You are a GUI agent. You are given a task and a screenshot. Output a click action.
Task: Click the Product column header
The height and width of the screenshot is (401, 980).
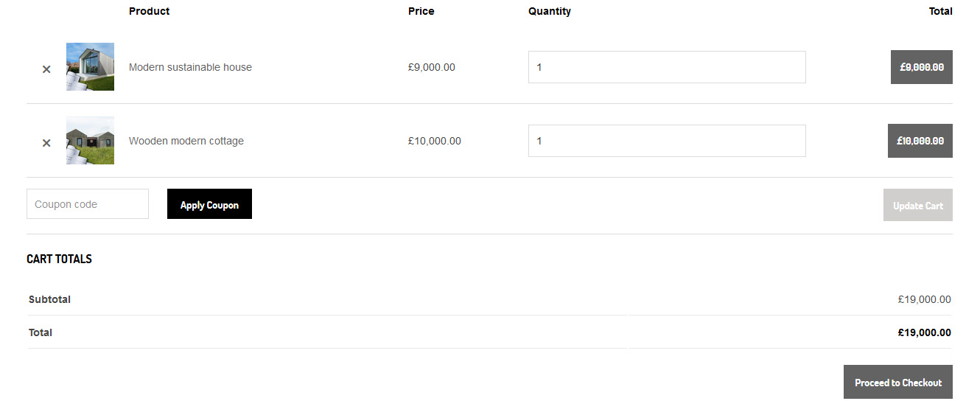point(149,11)
